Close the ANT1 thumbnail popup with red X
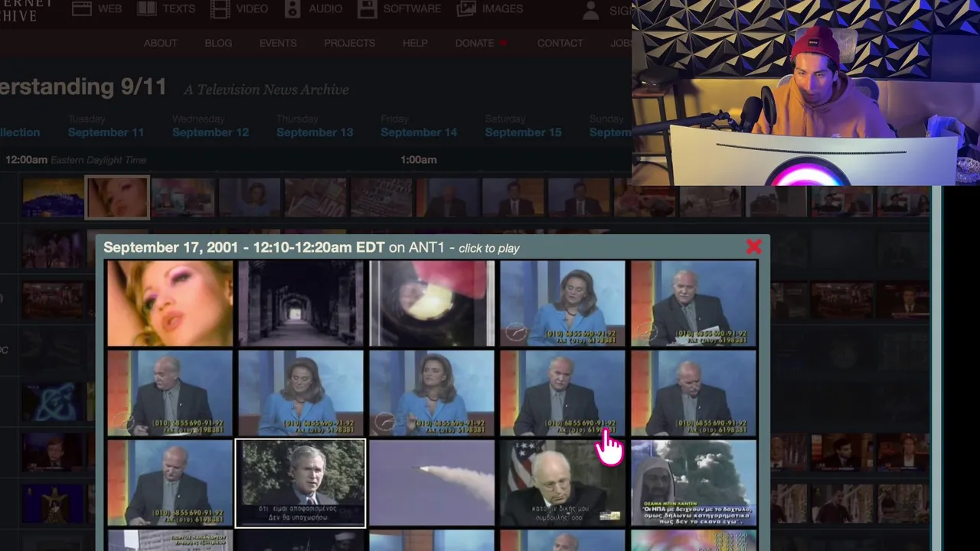 point(753,246)
